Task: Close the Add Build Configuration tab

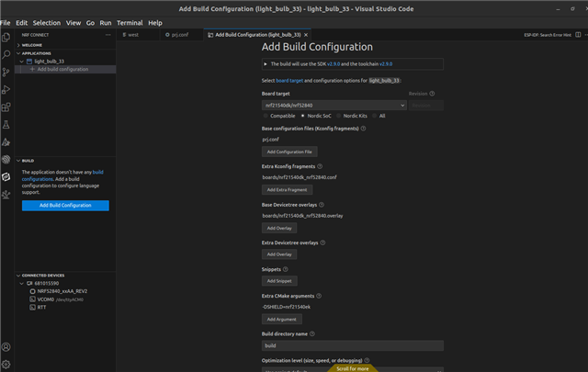Action: (x=306, y=35)
